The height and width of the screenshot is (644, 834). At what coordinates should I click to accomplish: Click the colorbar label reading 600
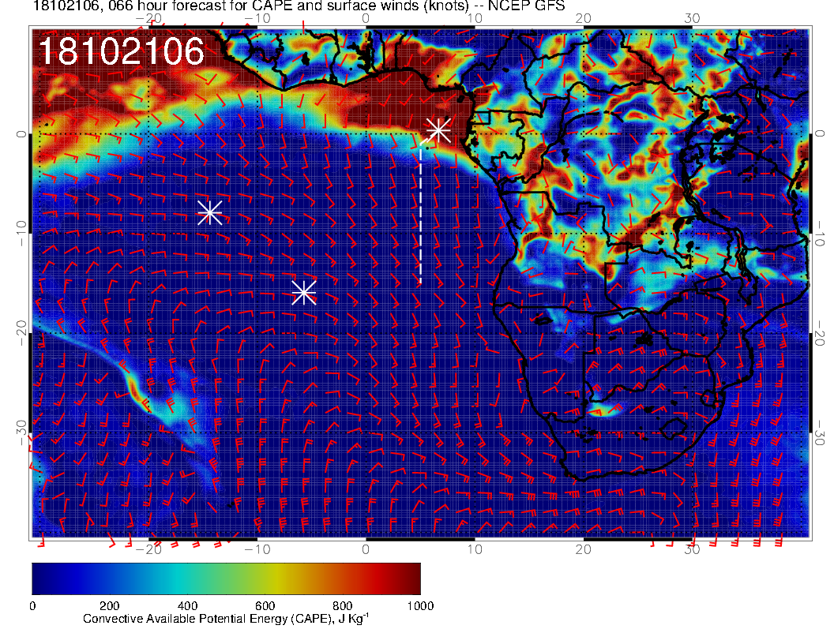tap(265, 606)
